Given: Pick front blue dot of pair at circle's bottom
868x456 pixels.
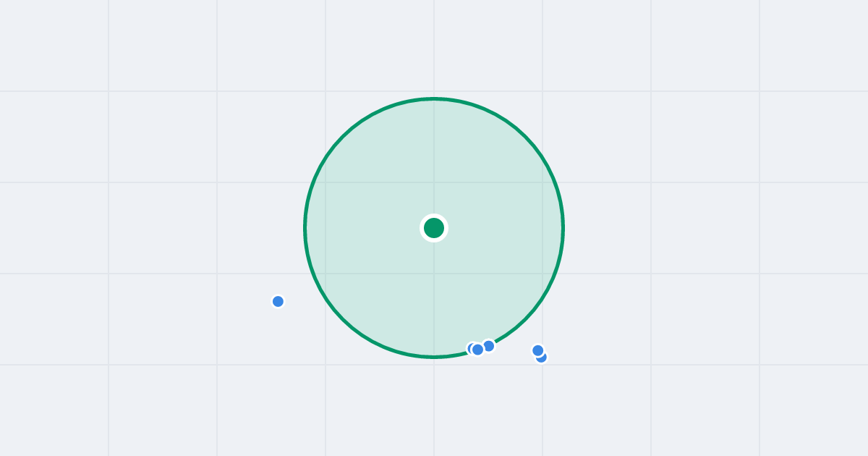Looking at the screenshot, I should tap(478, 350).
